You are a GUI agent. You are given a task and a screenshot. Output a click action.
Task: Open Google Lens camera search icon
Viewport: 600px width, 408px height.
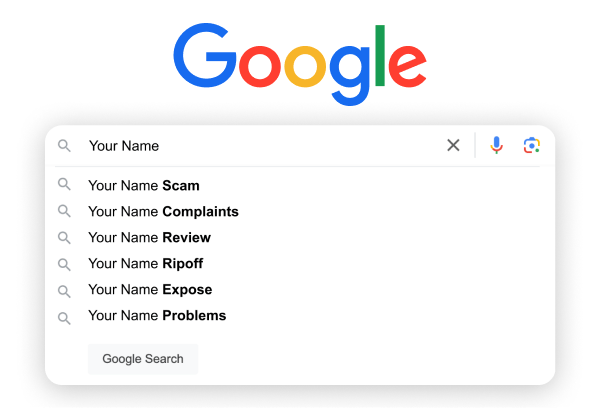pos(532,145)
